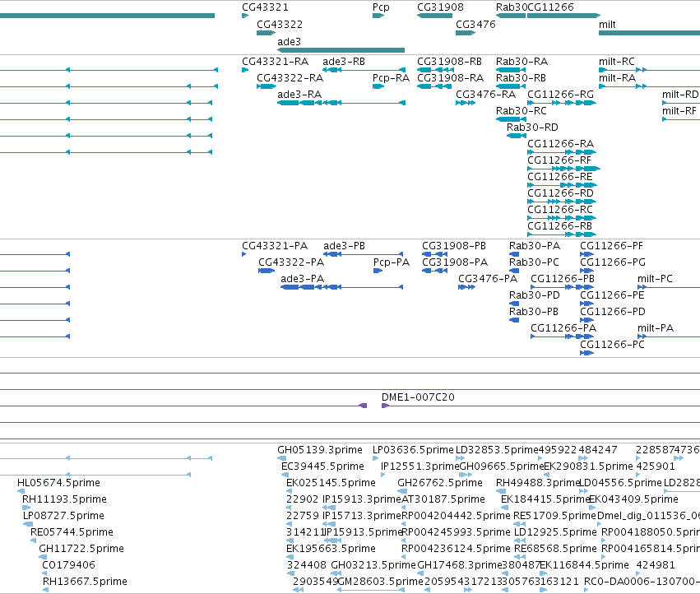Screen dimensions: 700x594
Task: Click the milt gene label
Action: (607, 24)
